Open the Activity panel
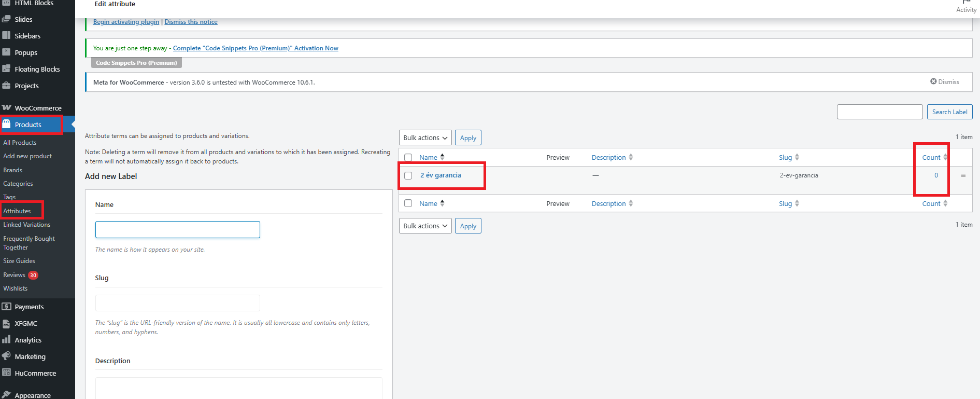The image size is (980, 399). coord(966,6)
